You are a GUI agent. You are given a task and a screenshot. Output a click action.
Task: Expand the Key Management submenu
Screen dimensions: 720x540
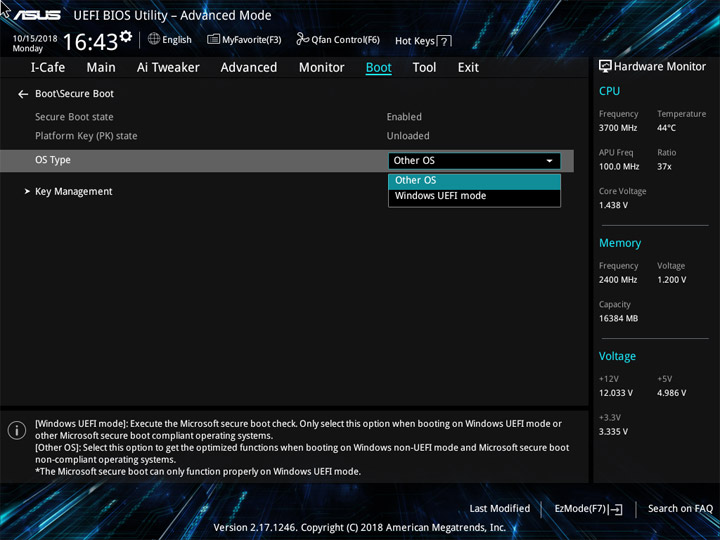pos(73,191)
